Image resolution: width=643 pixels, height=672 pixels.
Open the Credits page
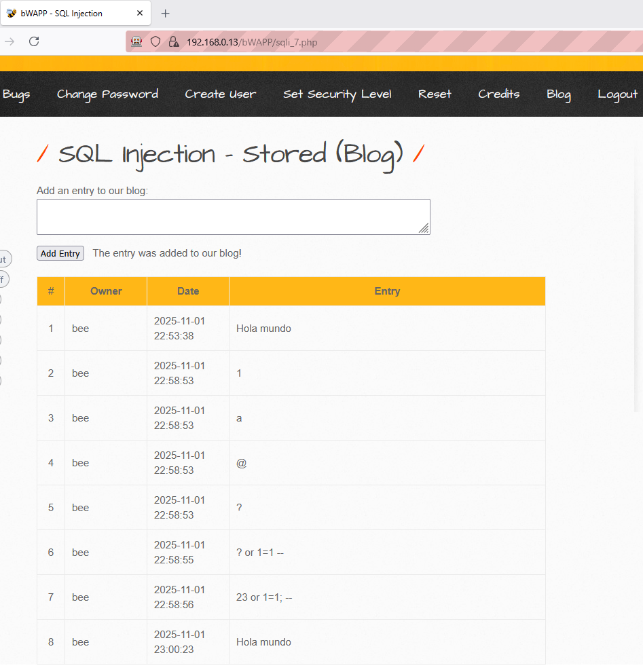[x=498, y=94]
